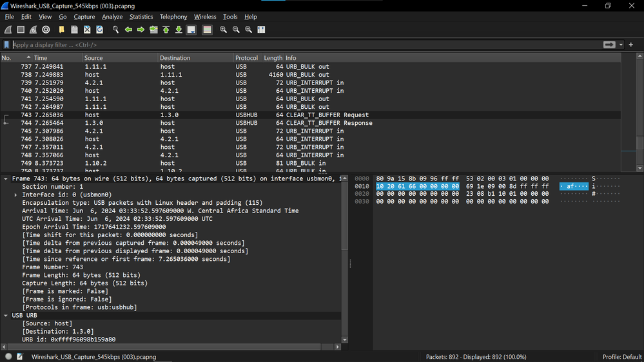Click into the display filter input field

306,44
